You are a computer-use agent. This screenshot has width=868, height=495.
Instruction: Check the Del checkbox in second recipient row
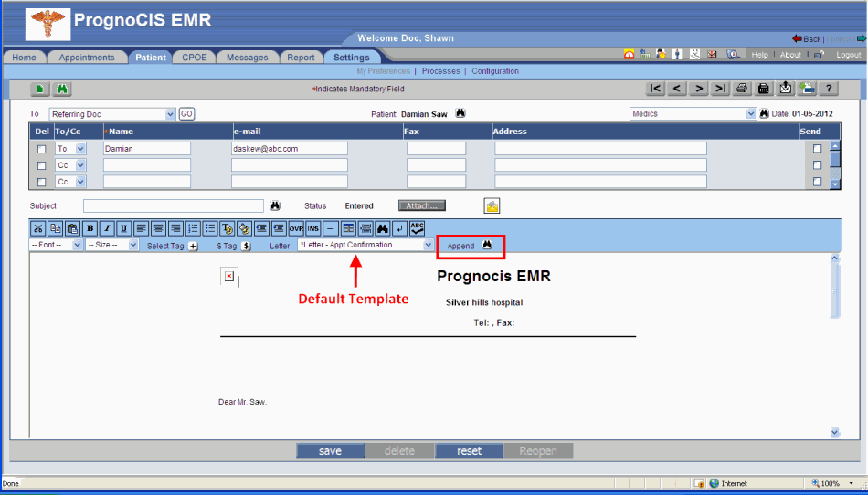41,165
